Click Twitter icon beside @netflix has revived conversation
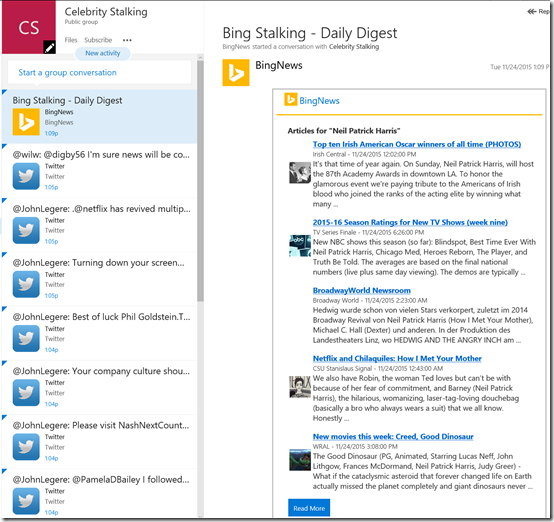Image resolution: width=554 pixels, height=522 pixels. click(26, 230)
